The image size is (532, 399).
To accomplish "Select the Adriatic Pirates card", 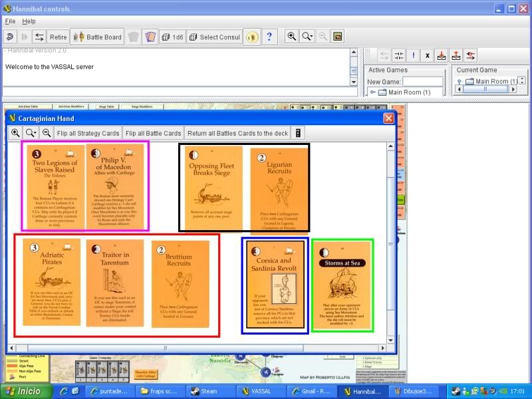I will [52, 282].
